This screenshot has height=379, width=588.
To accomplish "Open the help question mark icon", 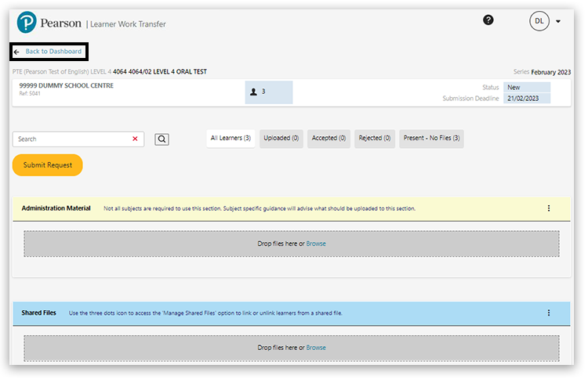I will point(488,20).
